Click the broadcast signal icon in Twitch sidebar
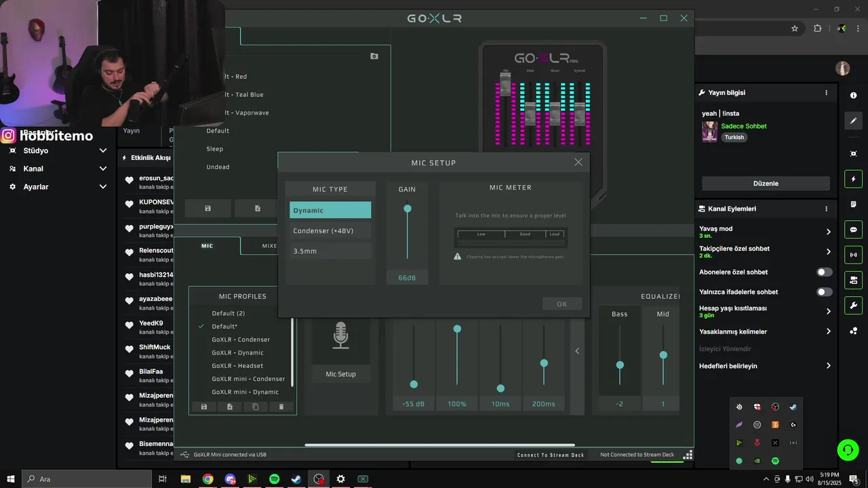Screen dimensions: 868x488 [x=853, y=255]
